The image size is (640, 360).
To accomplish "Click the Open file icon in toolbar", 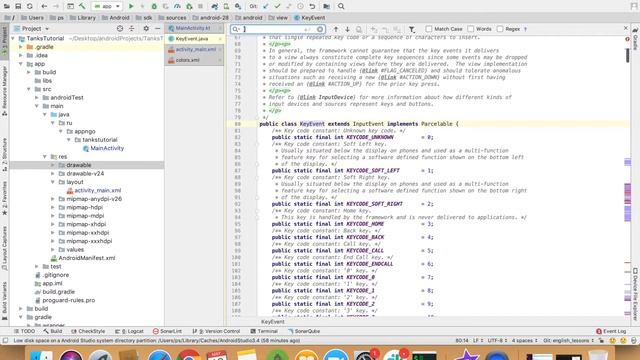I will pos(7,6).
